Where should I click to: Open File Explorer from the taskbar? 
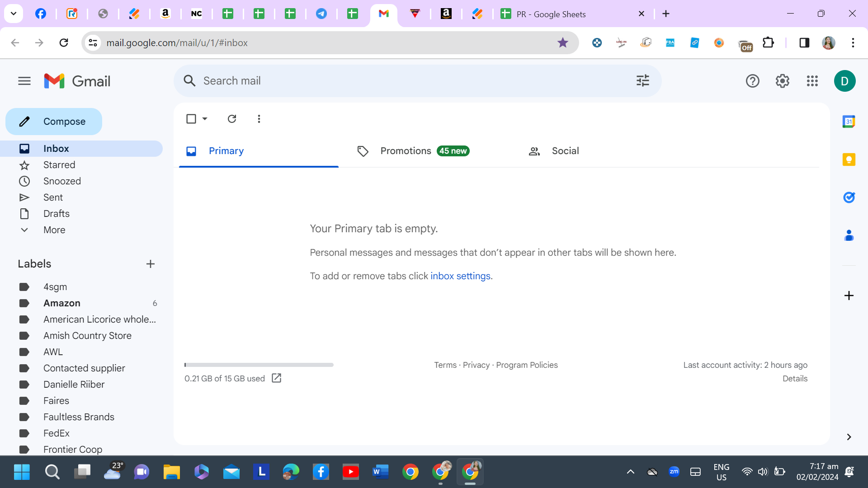tap(171, 472)
